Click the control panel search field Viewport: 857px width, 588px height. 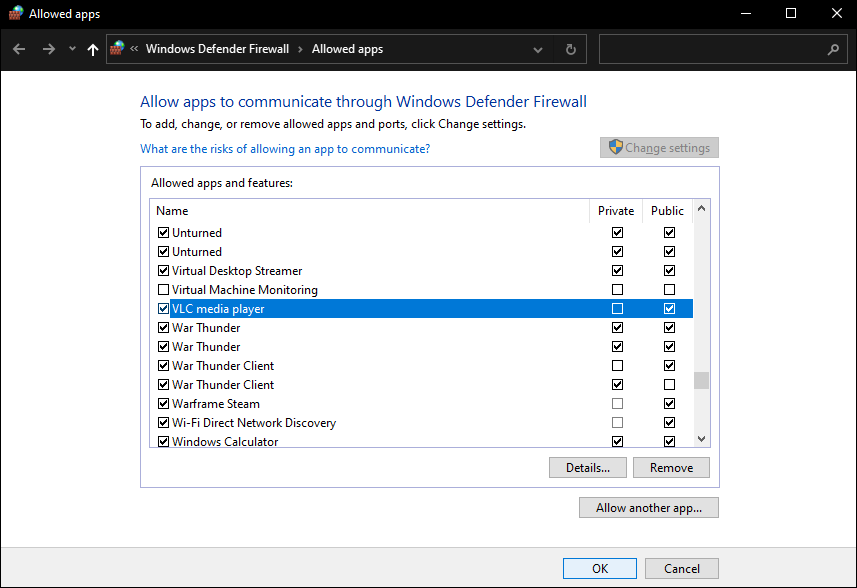pyautogui.click(x=712, y=49)
